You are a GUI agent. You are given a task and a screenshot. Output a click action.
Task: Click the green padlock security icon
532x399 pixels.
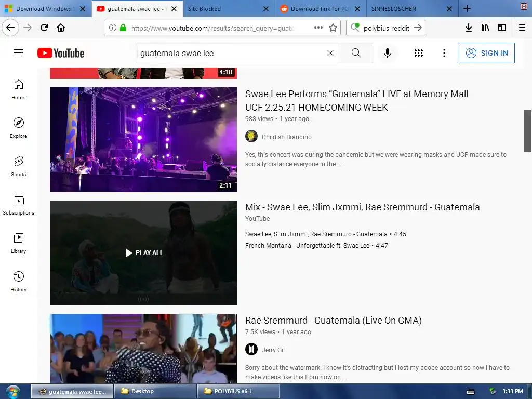tap(123, 28)
